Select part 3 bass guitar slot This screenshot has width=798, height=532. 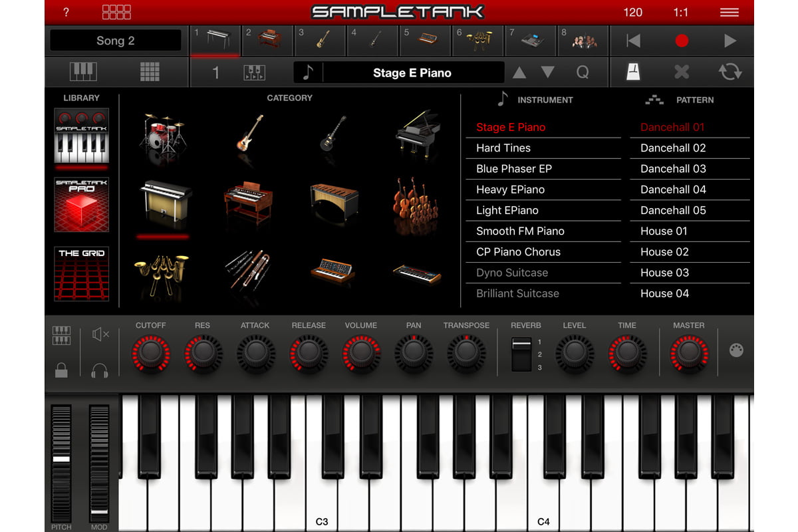pyautogui.click(x=321, y=41)
